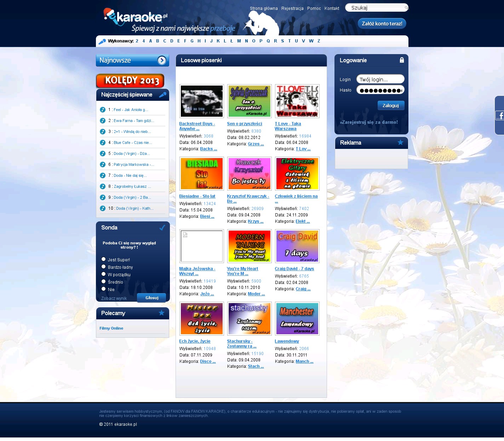This screenshot has height=441, width=504.
Task: Click the Najnowsze arrow icon
Action: pos(162,60)
